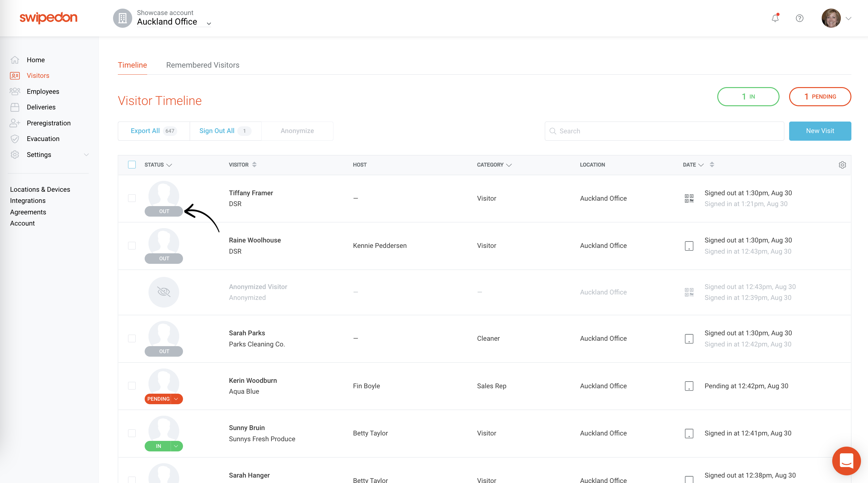868x483 pixels.
Task: Open Preregistration in the sidebar
Action: pyautogui.click(x=49, y=123)
